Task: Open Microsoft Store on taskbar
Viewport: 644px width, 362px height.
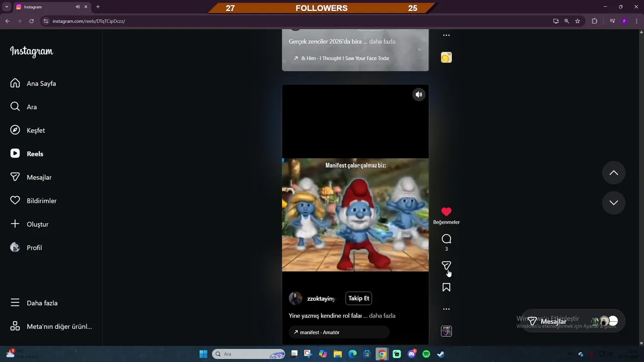Action: 367,354
